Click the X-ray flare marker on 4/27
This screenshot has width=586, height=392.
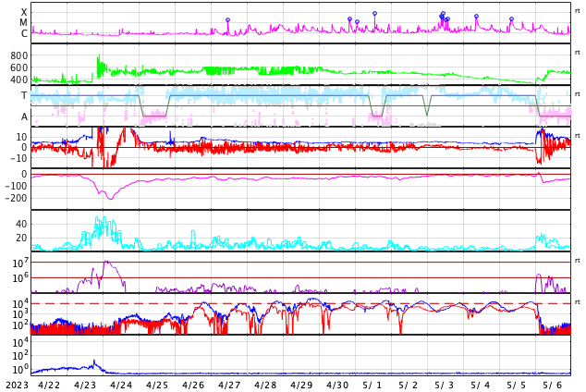pos(227,19)
